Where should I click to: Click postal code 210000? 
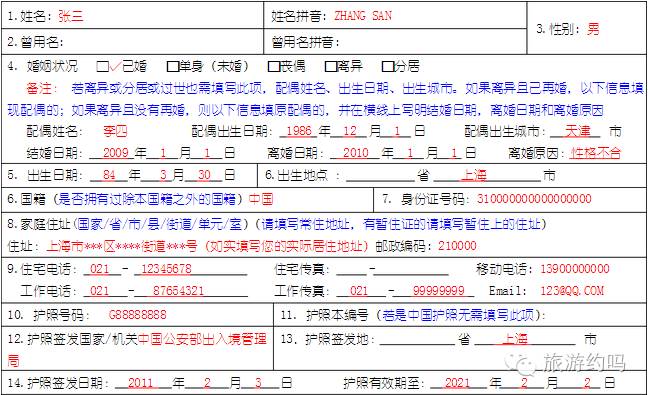tap(457, 246)
